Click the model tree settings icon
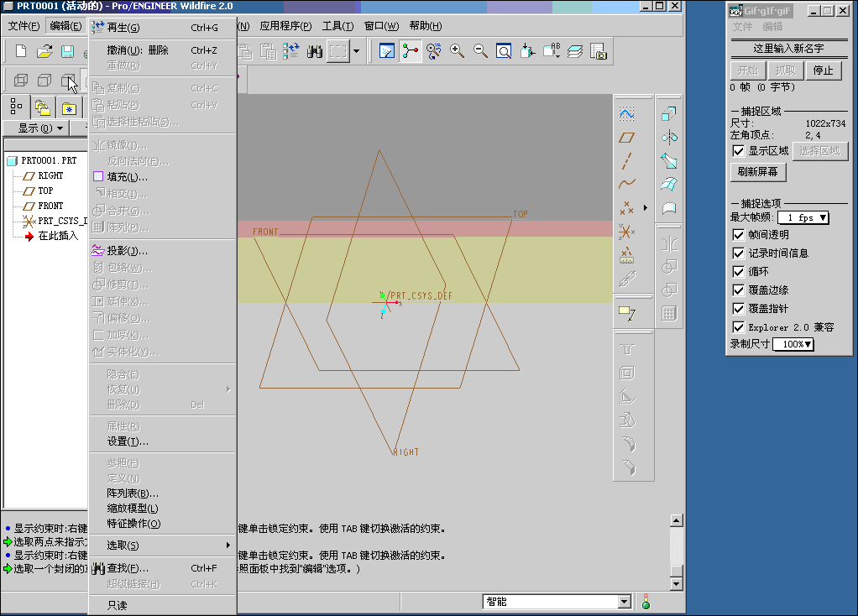This screenshot has height=616, width=858. pos(16,107)
